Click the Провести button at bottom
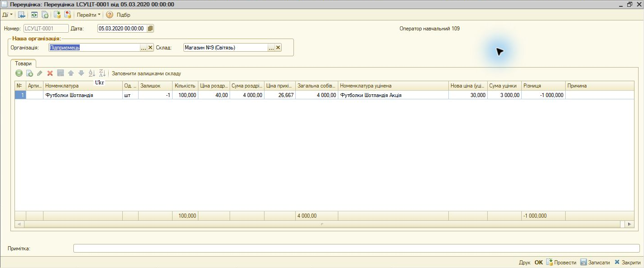Screen dimensions: 644x268 [x=561, y=263]
